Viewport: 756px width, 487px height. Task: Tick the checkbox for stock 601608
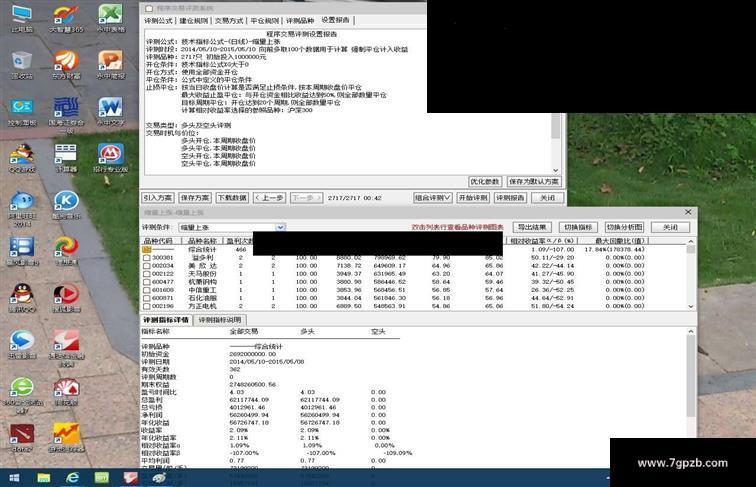(x=147, y=290)
